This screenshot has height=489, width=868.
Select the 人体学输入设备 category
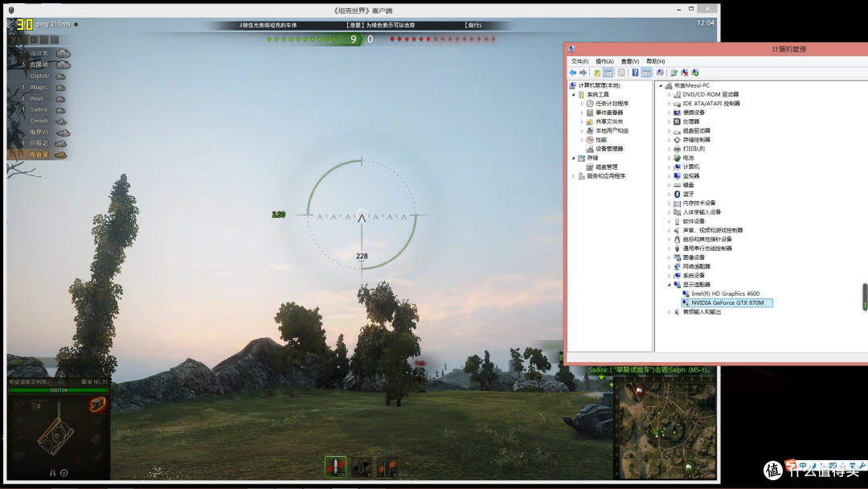[x=702, y=212]
